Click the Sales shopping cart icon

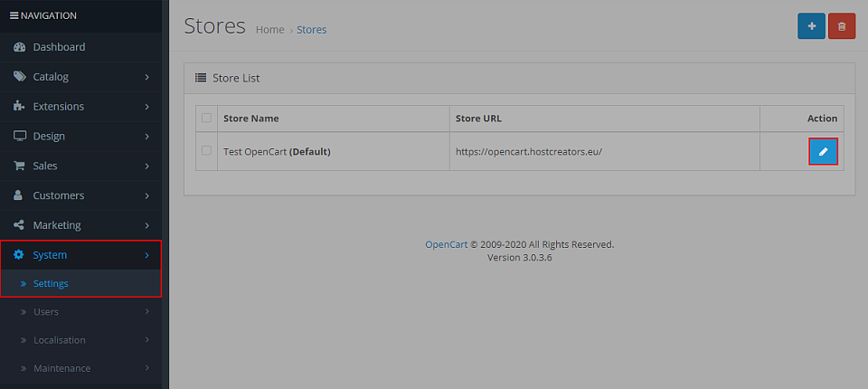pos(19,166)
